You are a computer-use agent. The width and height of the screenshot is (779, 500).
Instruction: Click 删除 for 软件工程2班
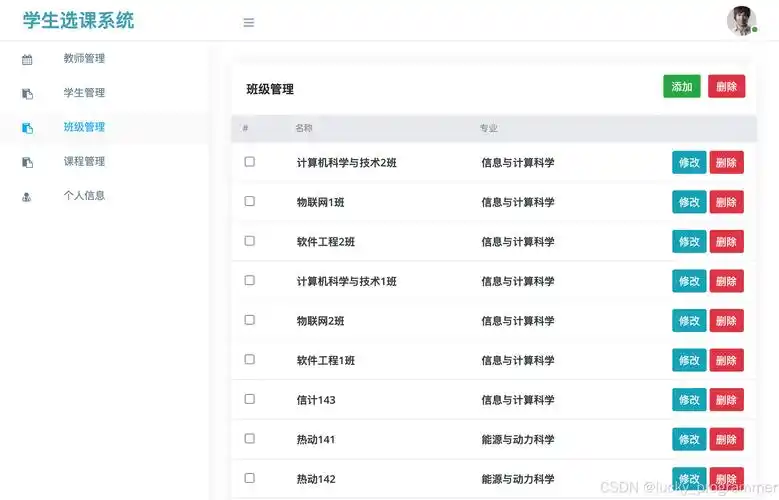726,242
